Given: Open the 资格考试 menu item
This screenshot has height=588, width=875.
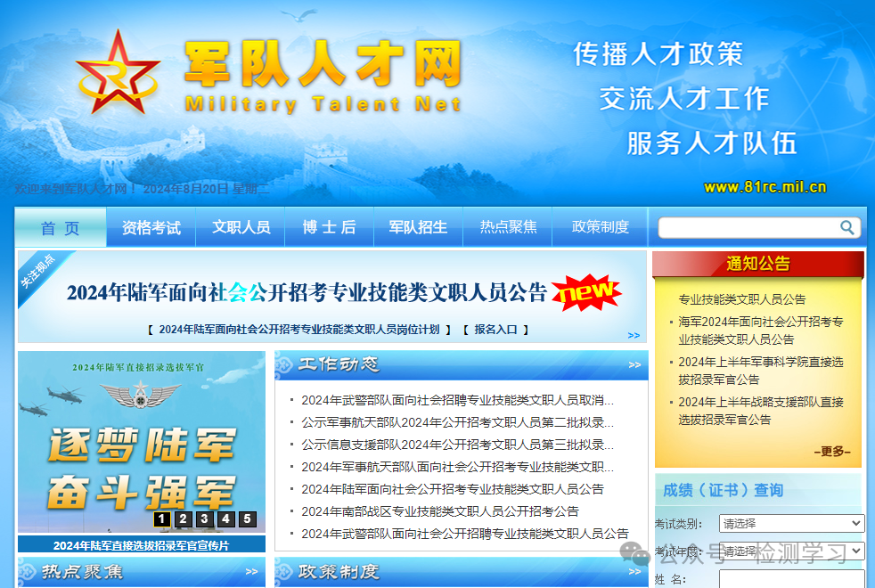Looking at the screenshot, I should pyautogui.click(x=151, y=227).
